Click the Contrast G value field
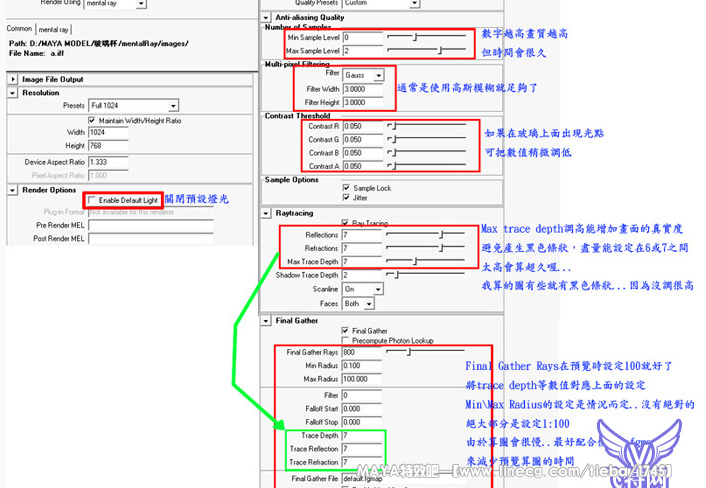 363,140
